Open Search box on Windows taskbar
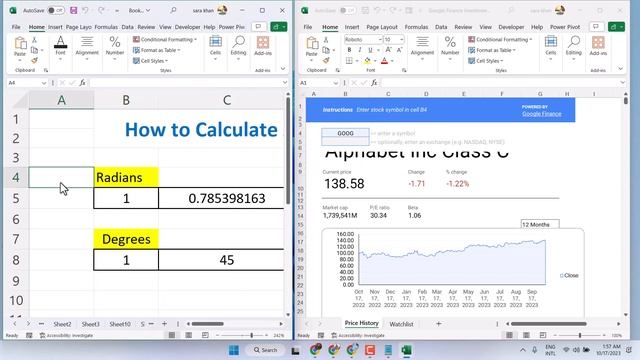The height and width of the screenshot is (360, 640). (x=265, y=350)
